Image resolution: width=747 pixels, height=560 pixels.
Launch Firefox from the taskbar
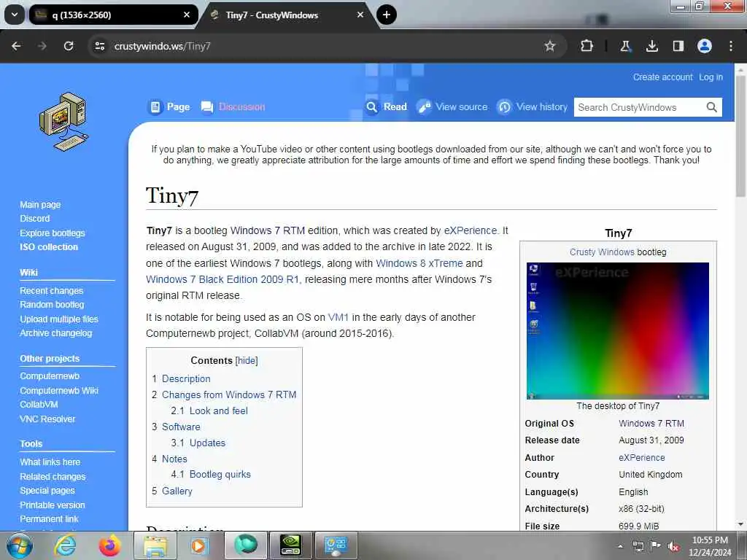coord(109,545)
